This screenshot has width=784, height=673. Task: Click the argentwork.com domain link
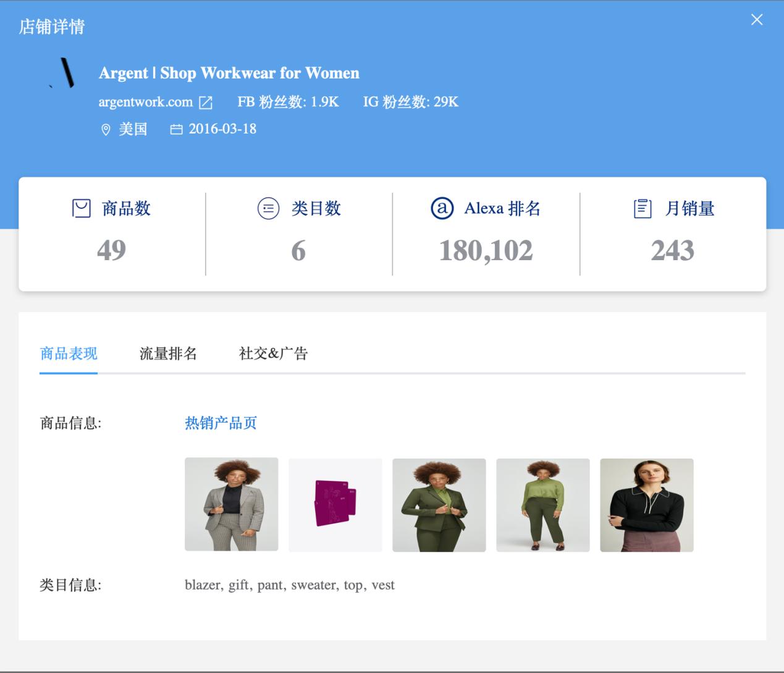tap(145, 102)
